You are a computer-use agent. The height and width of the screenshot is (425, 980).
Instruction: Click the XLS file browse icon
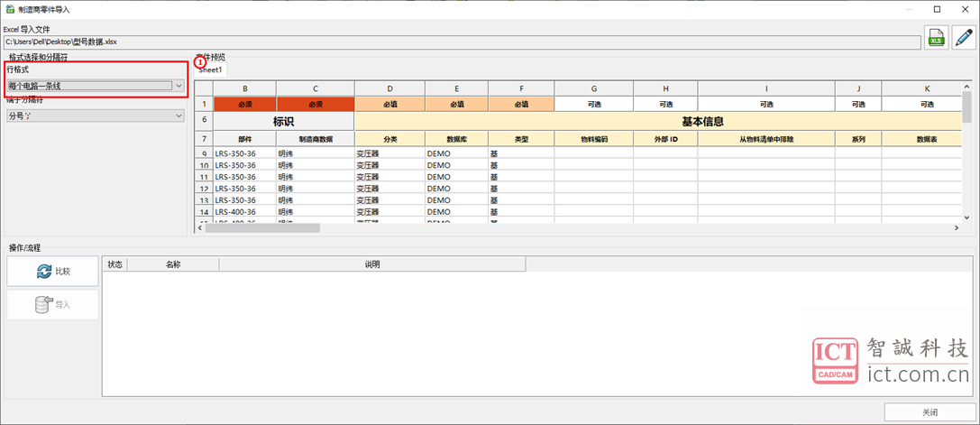point(937,39)
